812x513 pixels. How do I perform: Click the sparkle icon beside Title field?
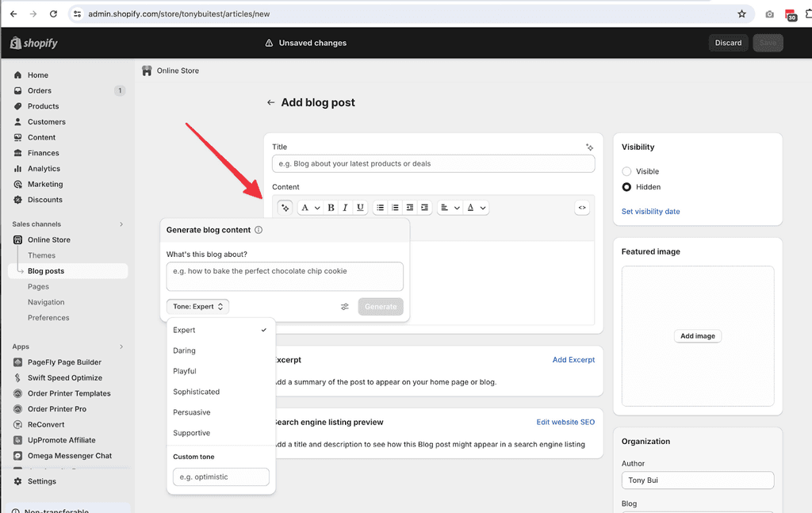tap(589, 147)
